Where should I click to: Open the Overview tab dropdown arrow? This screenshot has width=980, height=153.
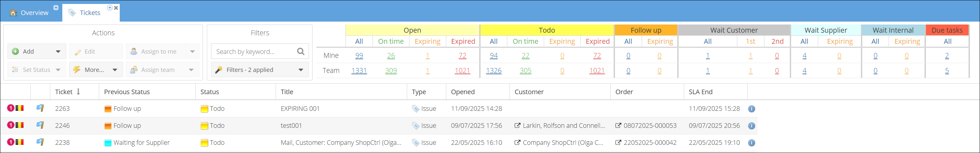tap(56, 8)
